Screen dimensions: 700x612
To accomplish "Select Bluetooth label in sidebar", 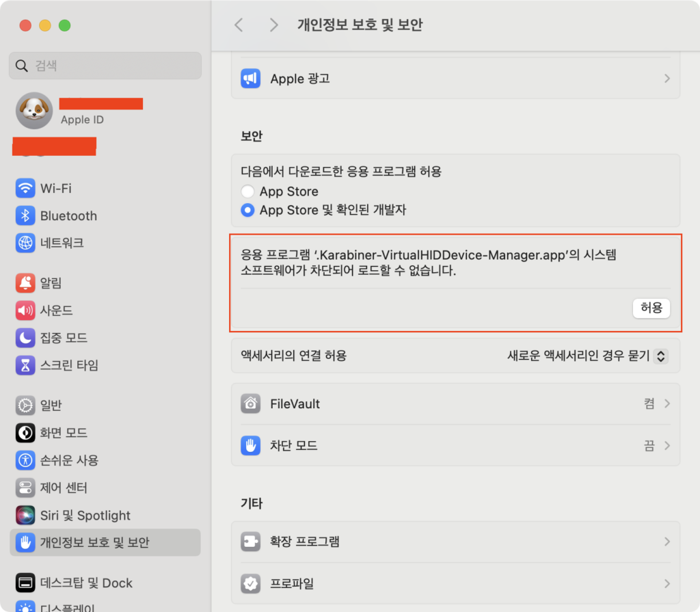I will (68, 216).
